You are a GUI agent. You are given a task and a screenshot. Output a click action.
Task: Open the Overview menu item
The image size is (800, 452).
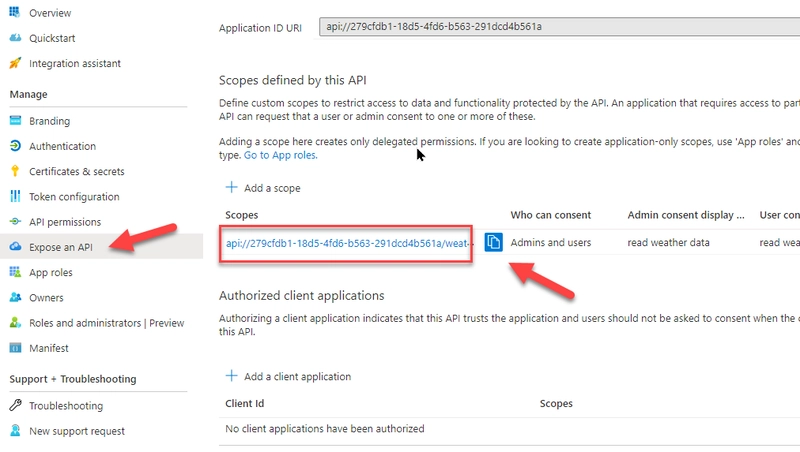pos(50,13)
